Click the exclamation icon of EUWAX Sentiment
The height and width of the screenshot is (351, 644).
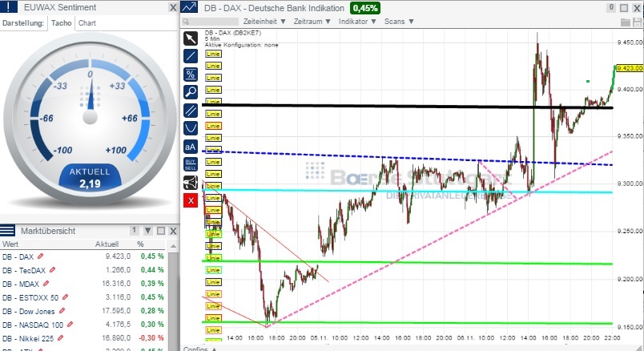[9, 7]
